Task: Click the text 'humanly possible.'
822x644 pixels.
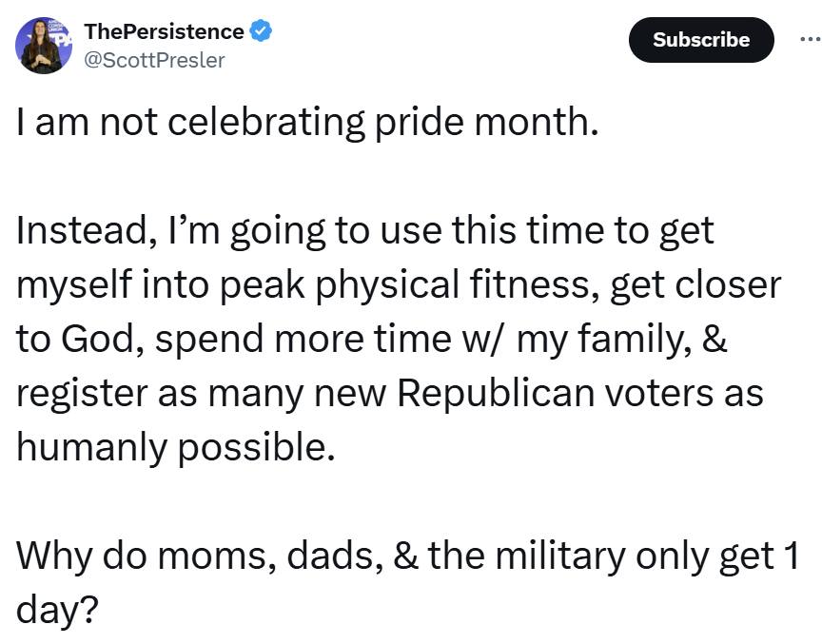Action: (x=176, y=448)
